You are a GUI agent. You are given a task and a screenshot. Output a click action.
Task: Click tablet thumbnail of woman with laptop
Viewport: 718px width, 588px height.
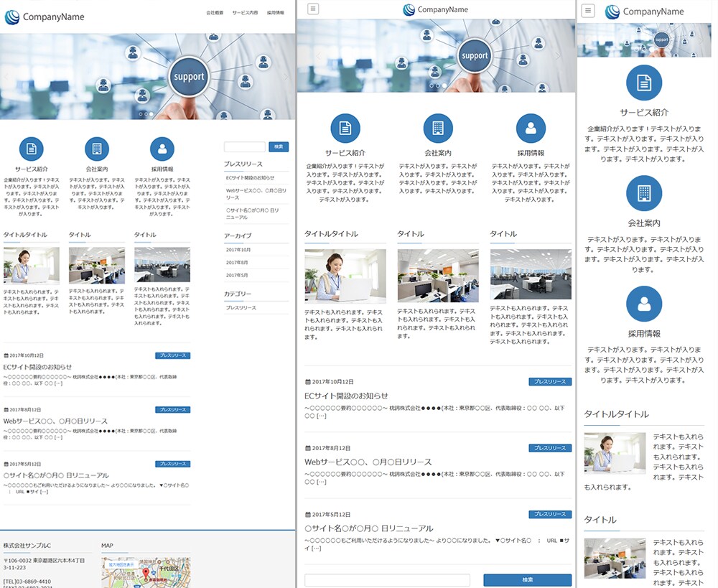pyautogui.click(x=345, y=276)
